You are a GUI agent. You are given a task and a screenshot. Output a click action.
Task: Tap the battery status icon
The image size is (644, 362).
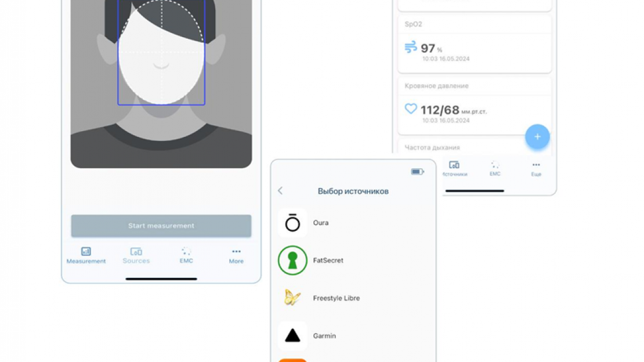point(417,172)
